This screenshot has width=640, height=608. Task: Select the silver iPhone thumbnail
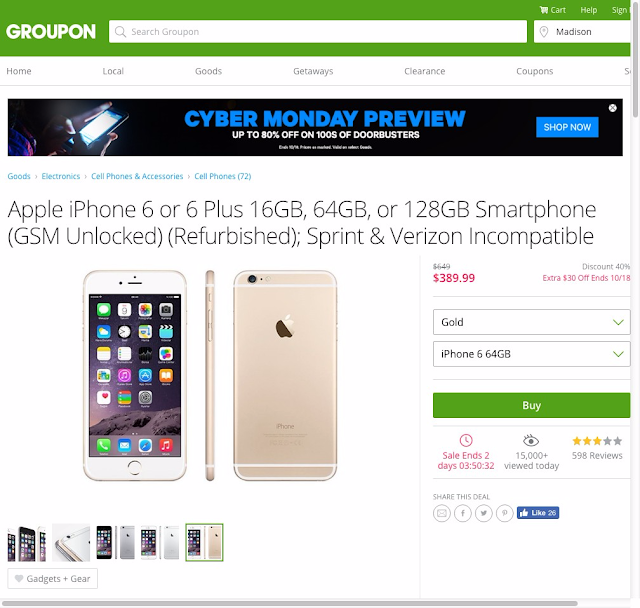click(x=160, y=542)
